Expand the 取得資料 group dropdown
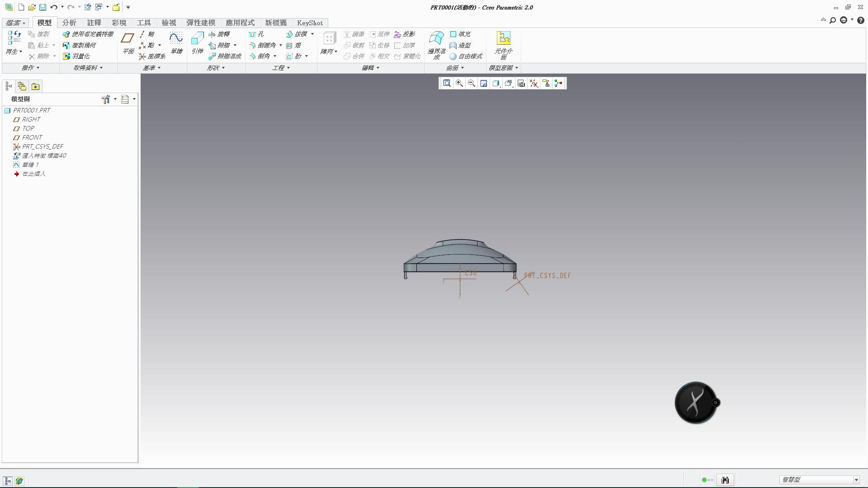 (88, 68)
